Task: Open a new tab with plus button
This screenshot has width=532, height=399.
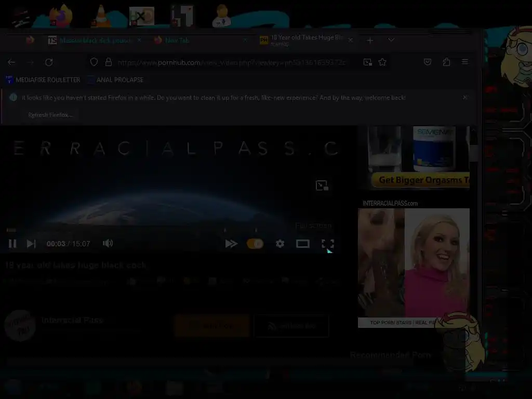Action: [370, 41]
